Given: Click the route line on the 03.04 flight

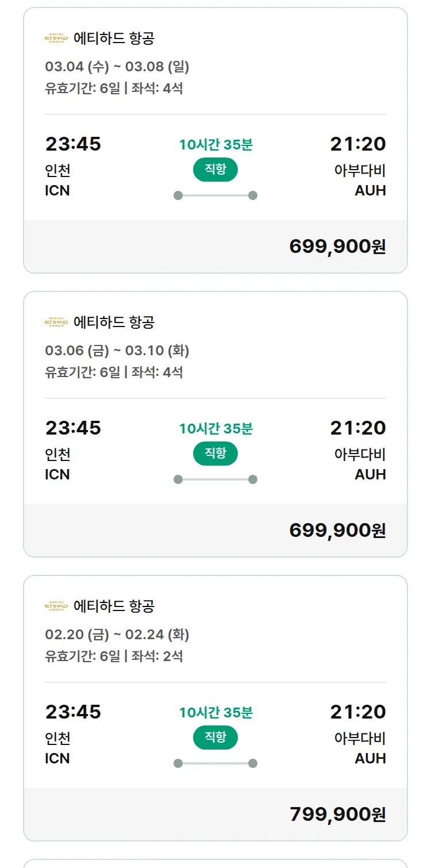Looking at the screenshot, I should (215, 195).
